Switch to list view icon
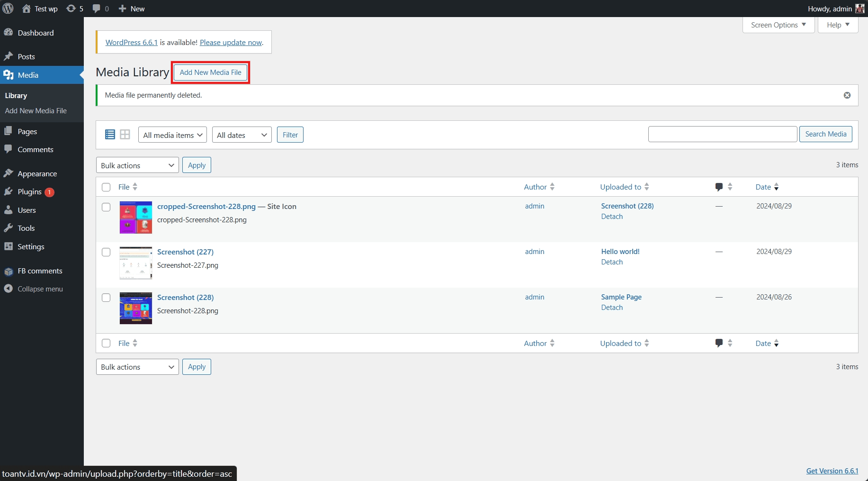868x481 pixels. tap(110, 134)
